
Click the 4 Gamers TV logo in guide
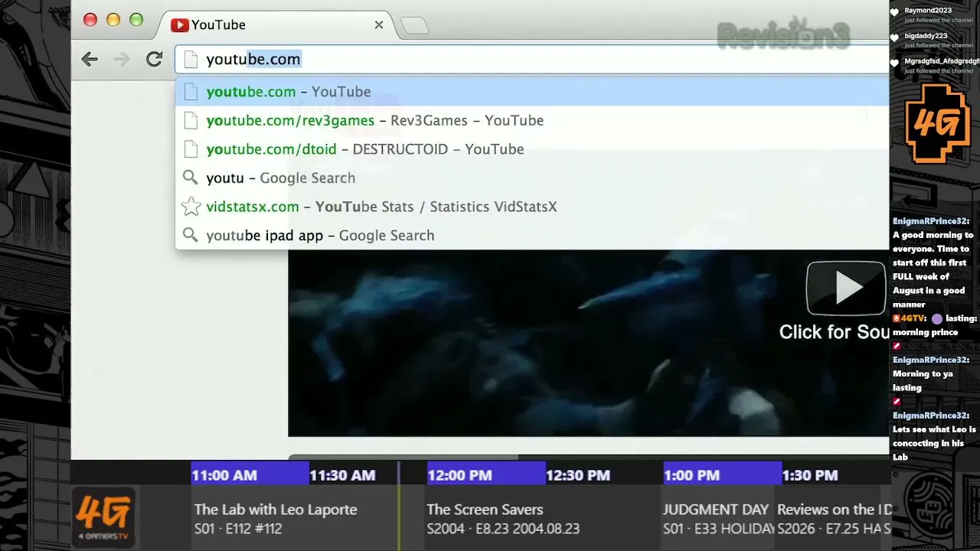tap(103, 518)
